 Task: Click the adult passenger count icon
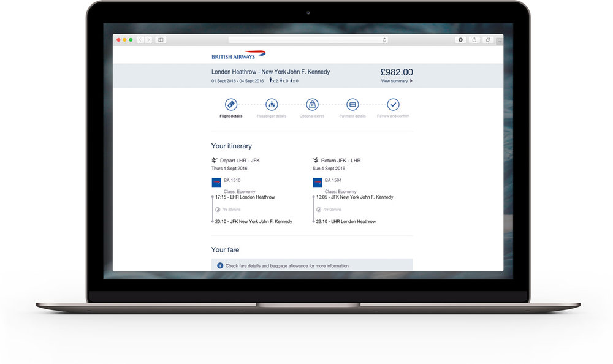pos(270,80)
